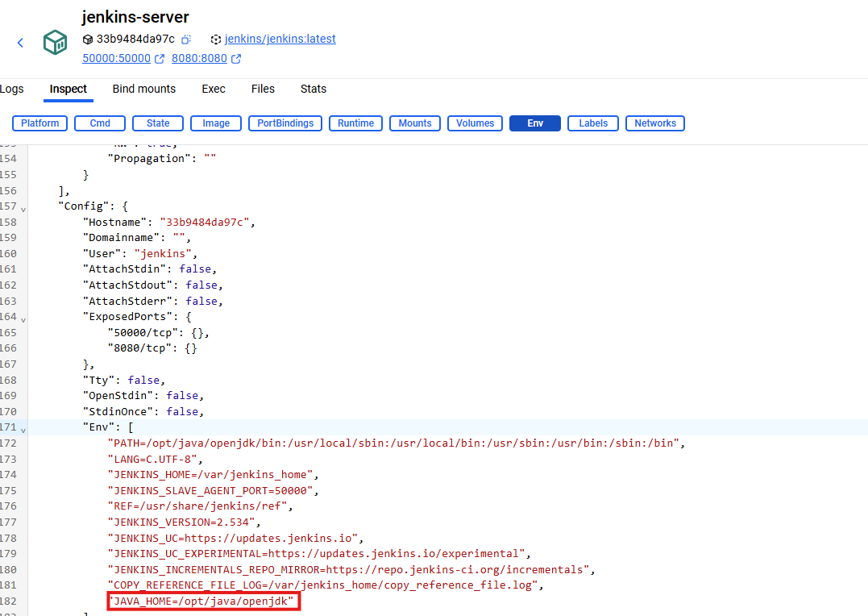Select the Inspect tab
Image resolution: width=868 pixels, height=616 pixels.
coord(68,89)
